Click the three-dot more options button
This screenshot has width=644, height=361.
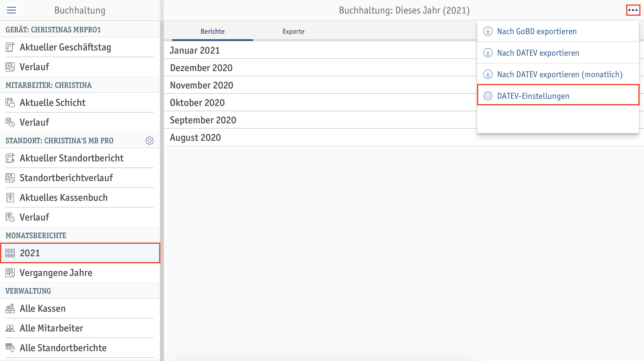tap(633, 10)
